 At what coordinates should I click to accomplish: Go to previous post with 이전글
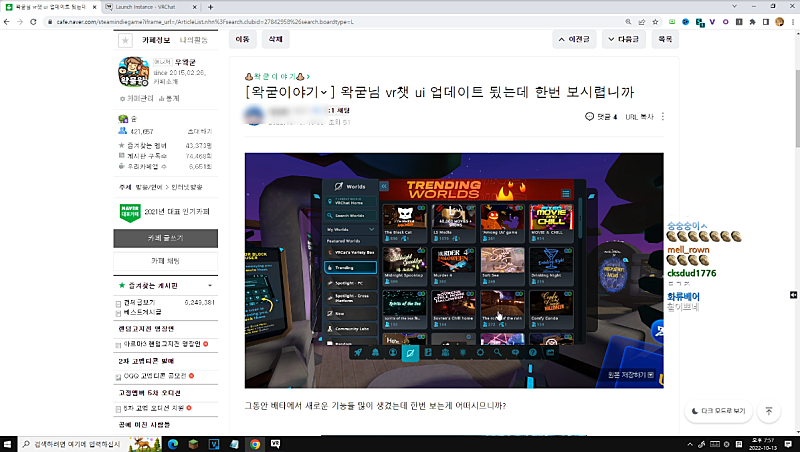(574, 39)
